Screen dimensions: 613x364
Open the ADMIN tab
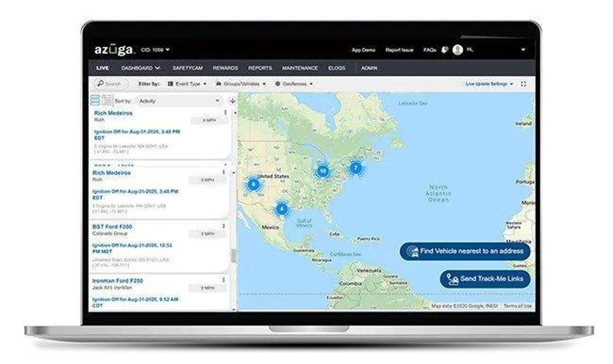[x=369, y=68]
